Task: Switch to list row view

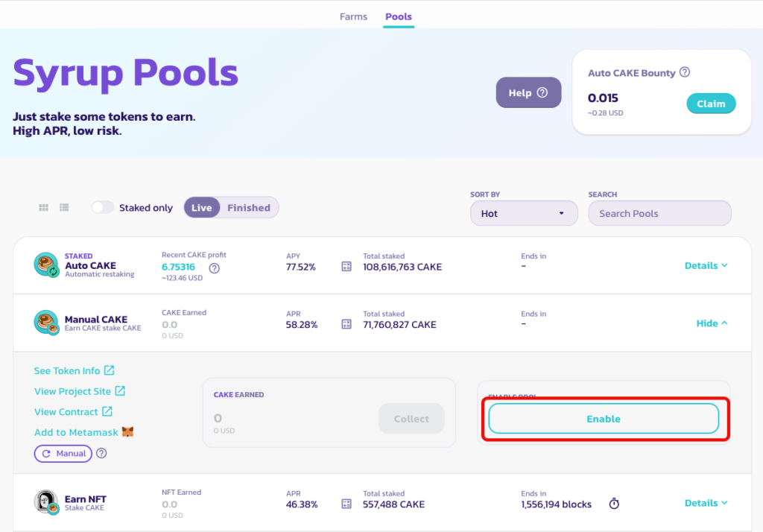Action: pyautogui.click(x=64, y=208)
